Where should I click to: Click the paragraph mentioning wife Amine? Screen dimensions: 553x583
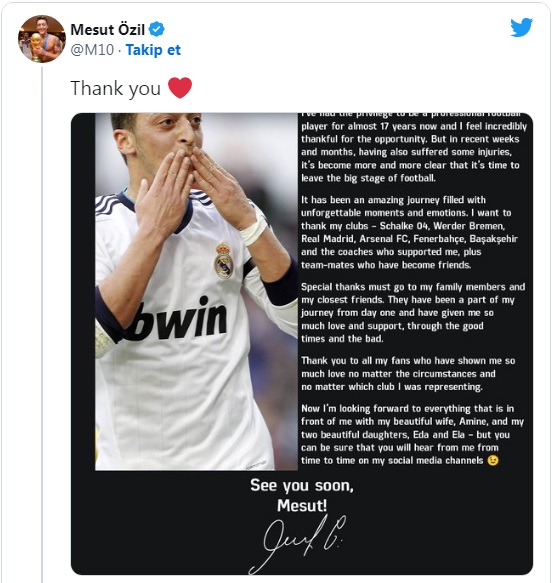[412, 435]
